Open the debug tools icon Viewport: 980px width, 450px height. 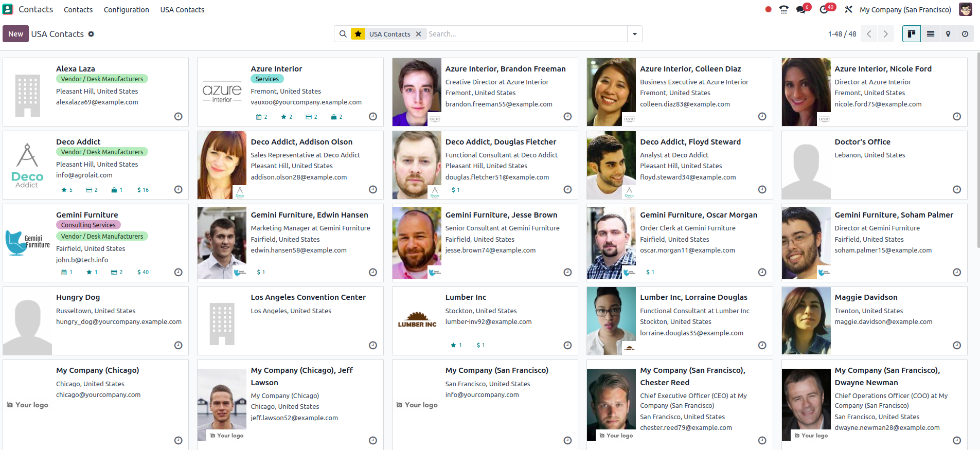848,9
